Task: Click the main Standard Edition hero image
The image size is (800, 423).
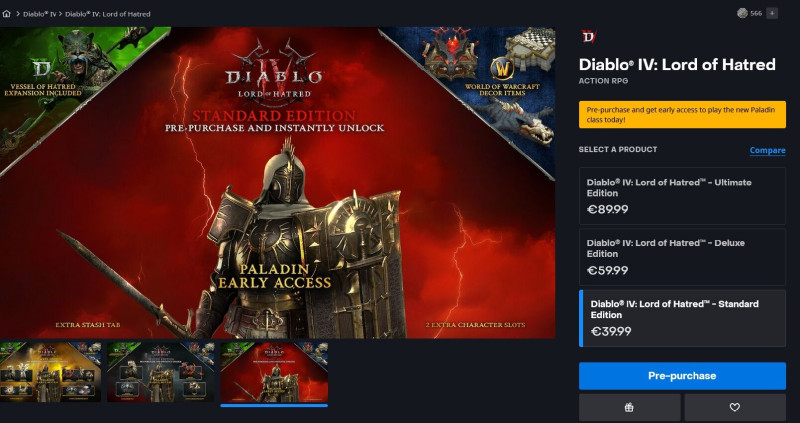Action: (277, 183)
